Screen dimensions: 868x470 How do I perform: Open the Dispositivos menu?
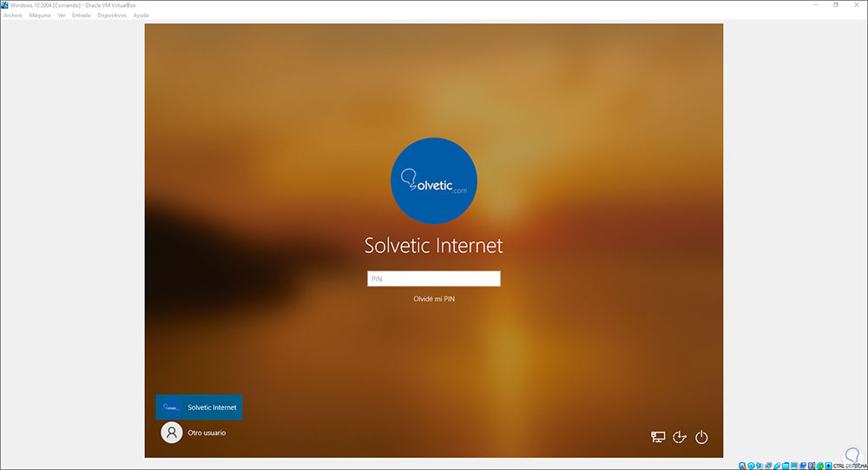(x=112, y=16)
